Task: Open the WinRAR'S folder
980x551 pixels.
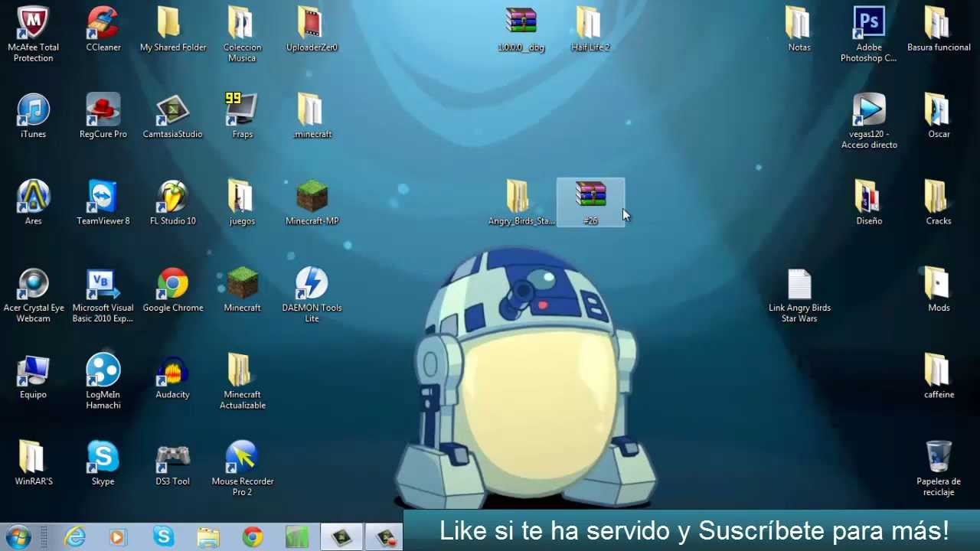Action: click(33, 463)
